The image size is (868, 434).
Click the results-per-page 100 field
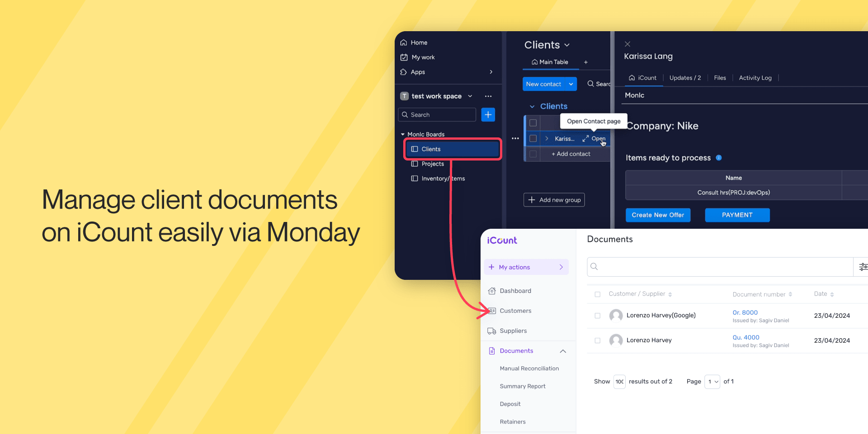click(x=619, y=382)
